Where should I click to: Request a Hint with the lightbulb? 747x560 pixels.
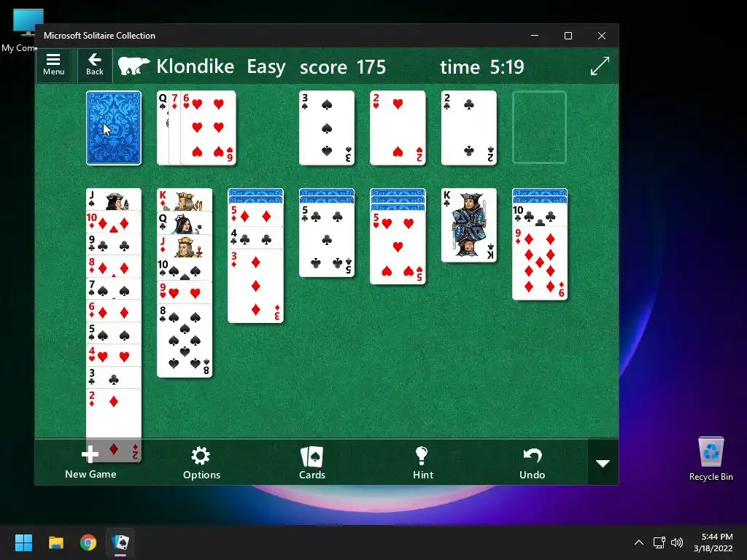tap(422, 462)
